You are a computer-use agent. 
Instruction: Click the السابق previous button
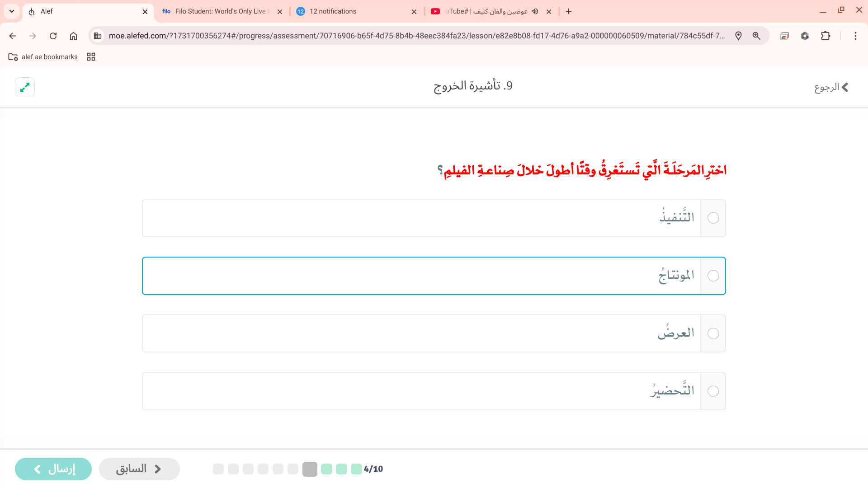point(139,469)
